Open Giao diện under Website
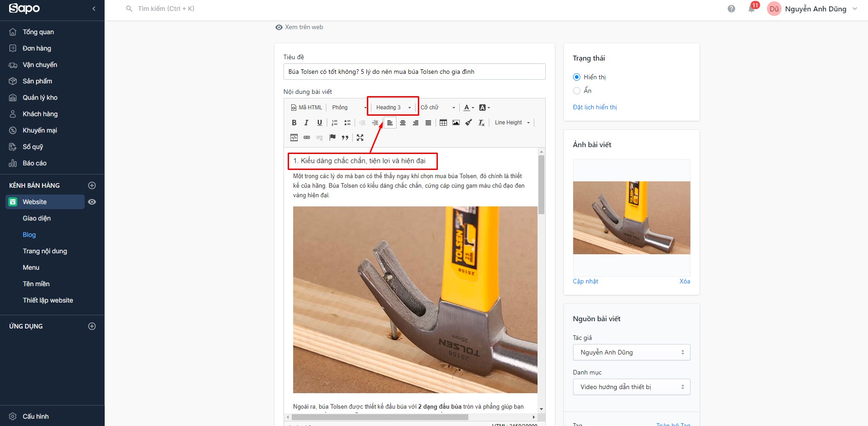 (37, 218)
